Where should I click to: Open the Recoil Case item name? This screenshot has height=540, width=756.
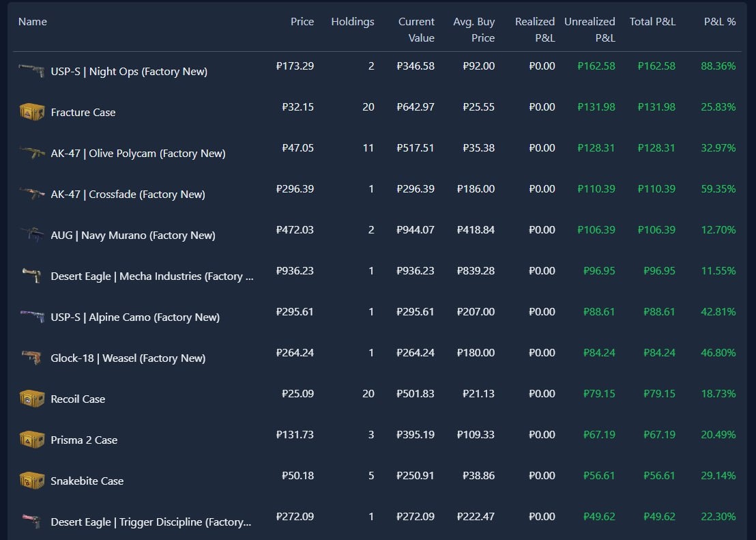coord(78,399)
